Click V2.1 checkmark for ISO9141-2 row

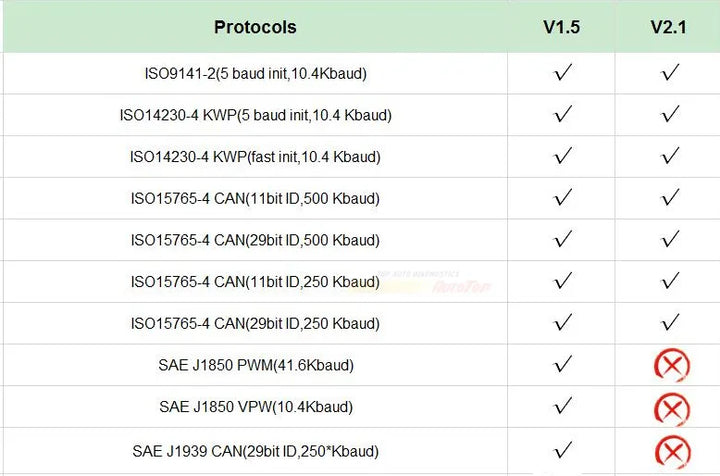tap(670, 72)
